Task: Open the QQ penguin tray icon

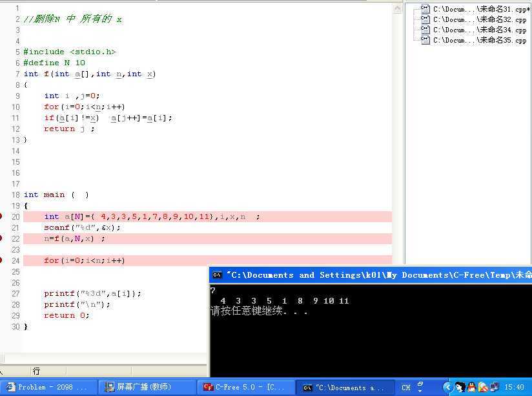Action: coord(471,387)
